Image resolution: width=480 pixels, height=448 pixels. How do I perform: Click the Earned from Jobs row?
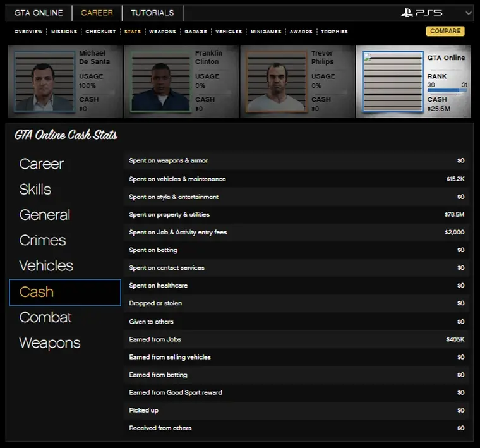coord(297,339)
